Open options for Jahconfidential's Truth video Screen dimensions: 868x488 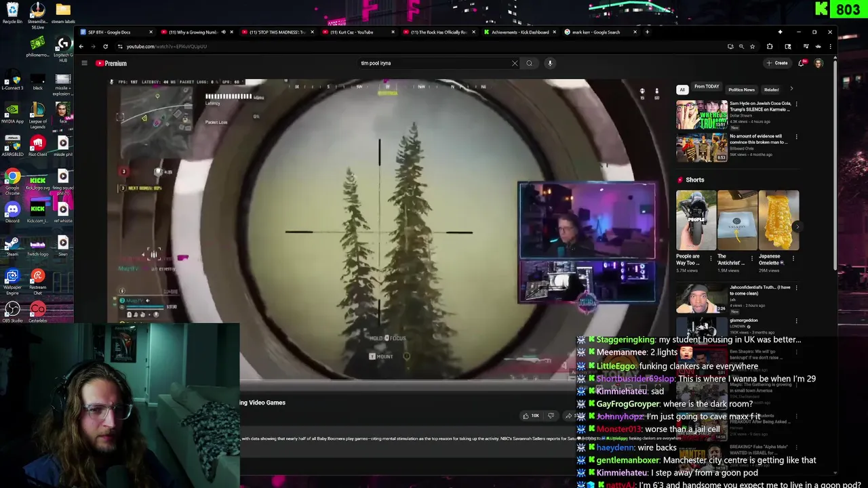point(796,288)
